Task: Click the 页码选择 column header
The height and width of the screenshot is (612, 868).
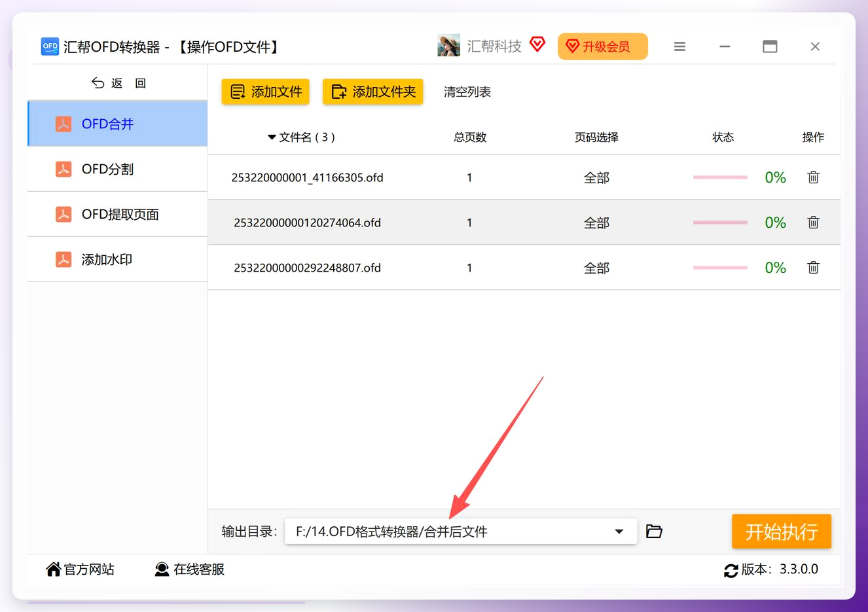Action: pyautogui.click(x=596, y=137)
